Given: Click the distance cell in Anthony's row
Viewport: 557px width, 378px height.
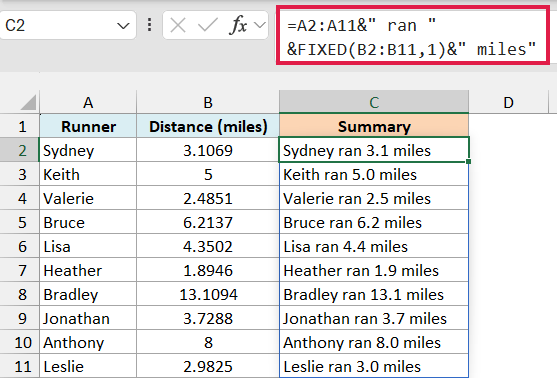Looking at the screenshot, I should pos(208,342).
